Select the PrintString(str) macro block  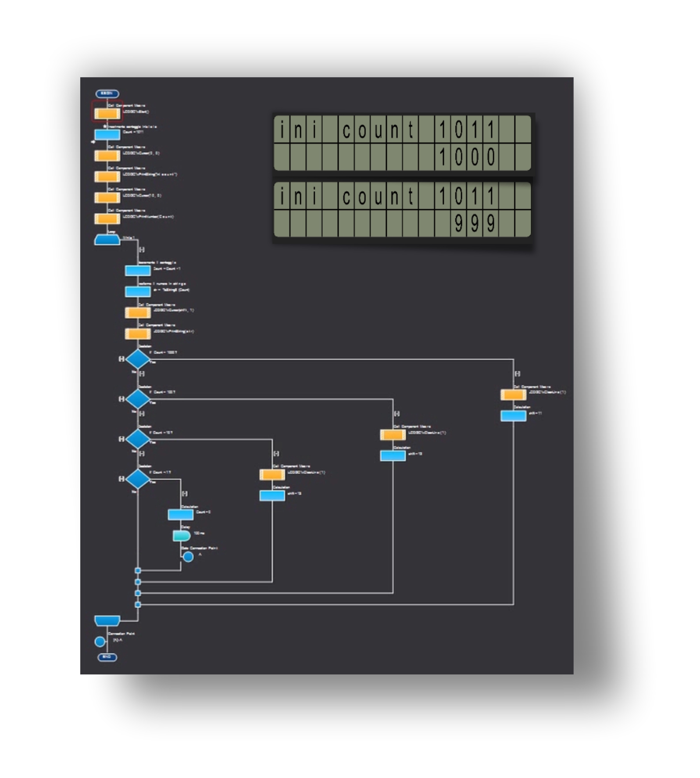pos(138,334)
